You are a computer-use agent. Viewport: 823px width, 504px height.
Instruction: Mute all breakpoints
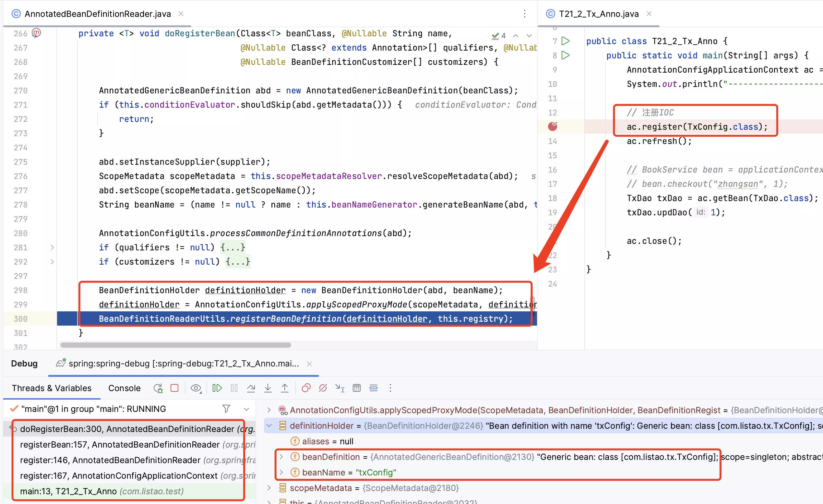pyautogui.click(x=323, y=388)
